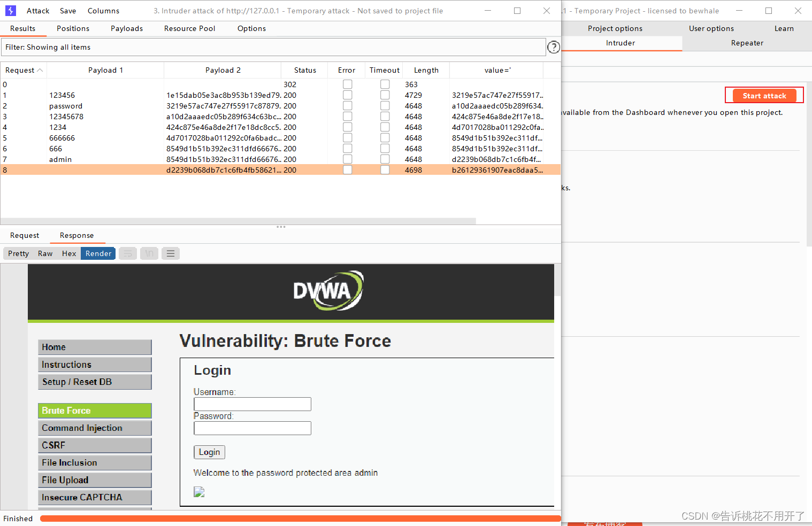Screen dimensions: 812x526
Task: Switch response view to Raw
Action: click(45, 253)
